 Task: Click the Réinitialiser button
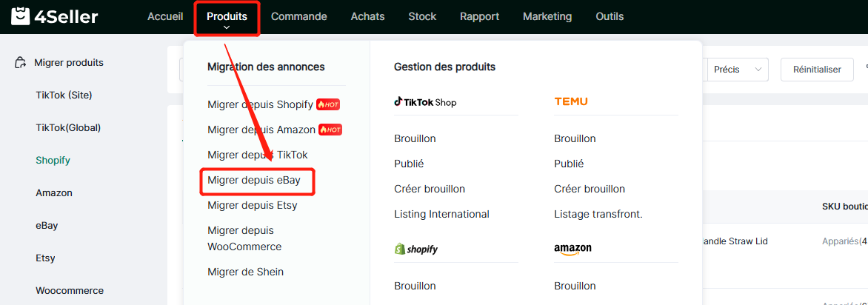[817, 70]
